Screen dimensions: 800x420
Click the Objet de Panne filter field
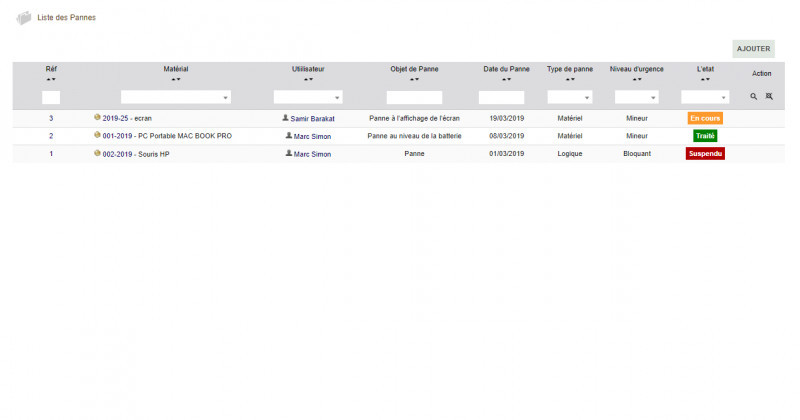pyautogui.click(x=414, y=98)
